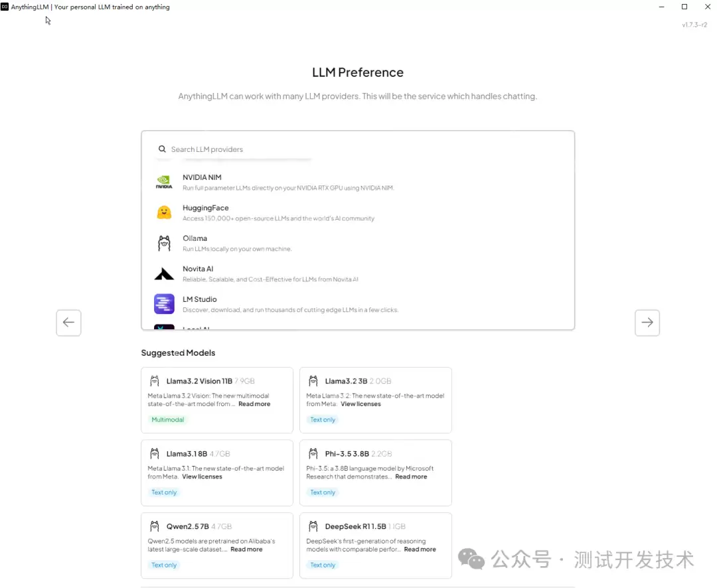Click the Qwen2.5 7B model icon
The width and height of the screenshot is (717, 588).
[x=154, y=526]
